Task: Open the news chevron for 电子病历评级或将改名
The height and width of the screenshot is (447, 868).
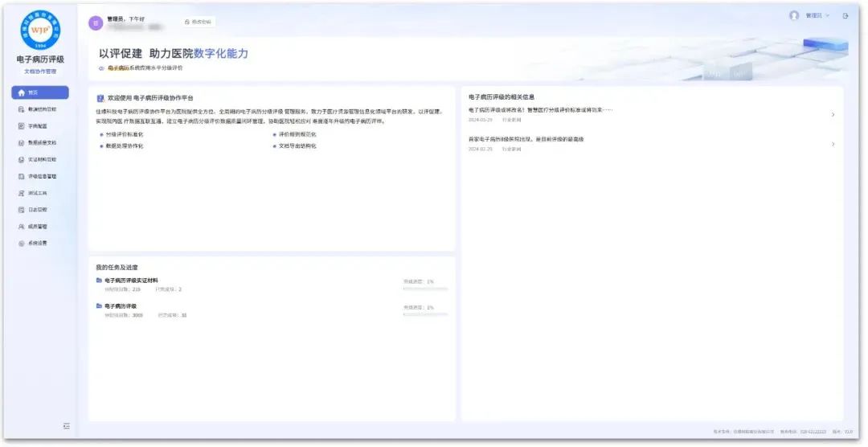Action: [833, 115]
